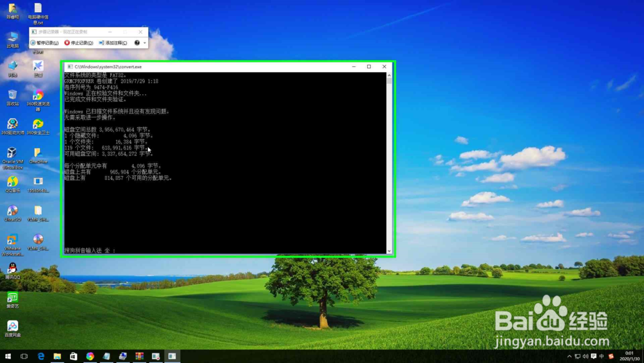Close the Steps Recorder window
Screen dimensions: 644x363
click(140, 32)
